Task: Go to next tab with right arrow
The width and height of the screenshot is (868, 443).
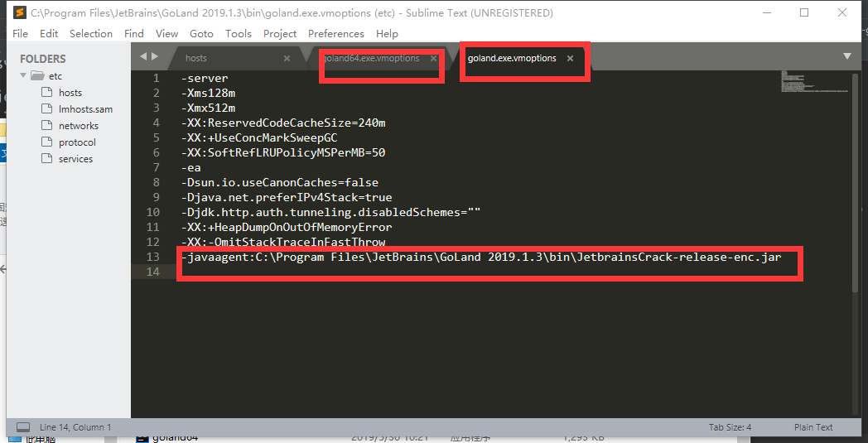Action: [x=154, y=56]
